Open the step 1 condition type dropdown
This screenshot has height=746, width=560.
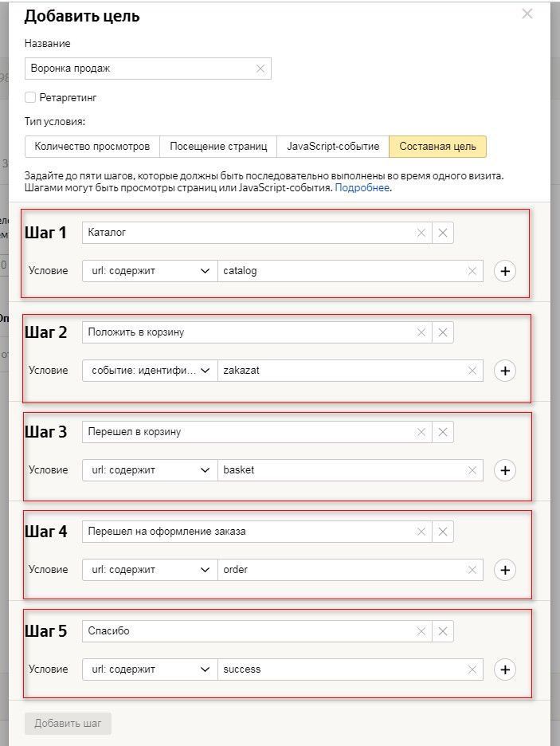point(149,271)
